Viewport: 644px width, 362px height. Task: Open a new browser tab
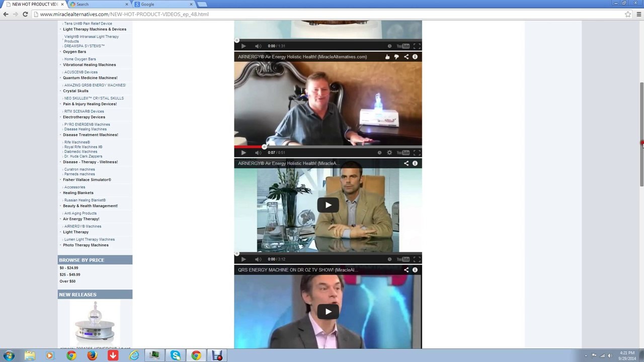pos(202,4)
